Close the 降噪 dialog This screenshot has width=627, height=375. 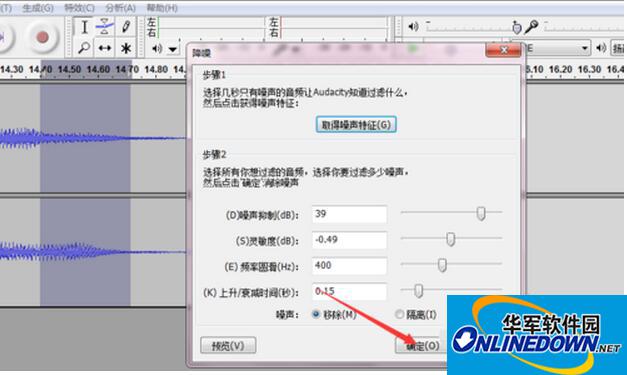[x=503, y=50]
